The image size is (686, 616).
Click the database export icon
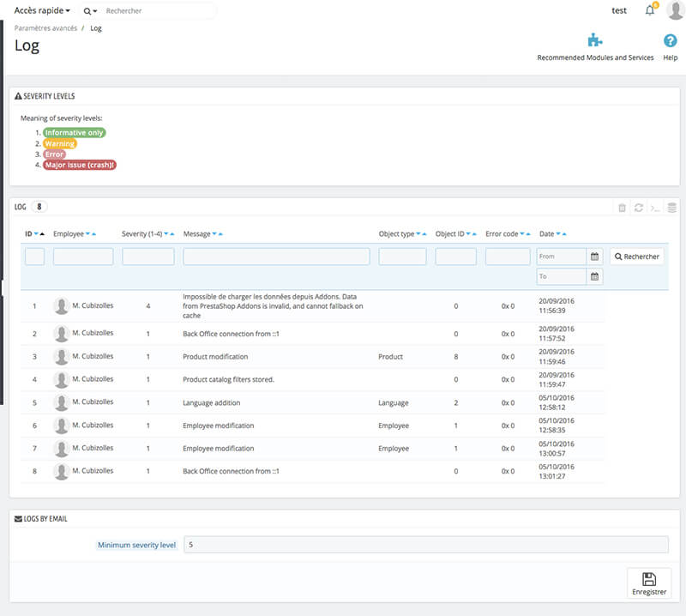coord(672,208)
